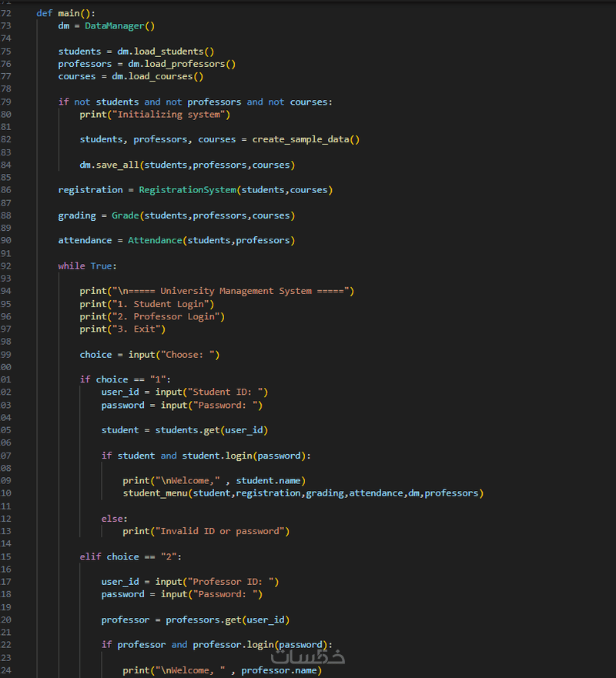Image resolution: width=616 pixels, height=678 pixels.
Task: Click line number 99 in the gutter
Action: click(x=6, y=355)
